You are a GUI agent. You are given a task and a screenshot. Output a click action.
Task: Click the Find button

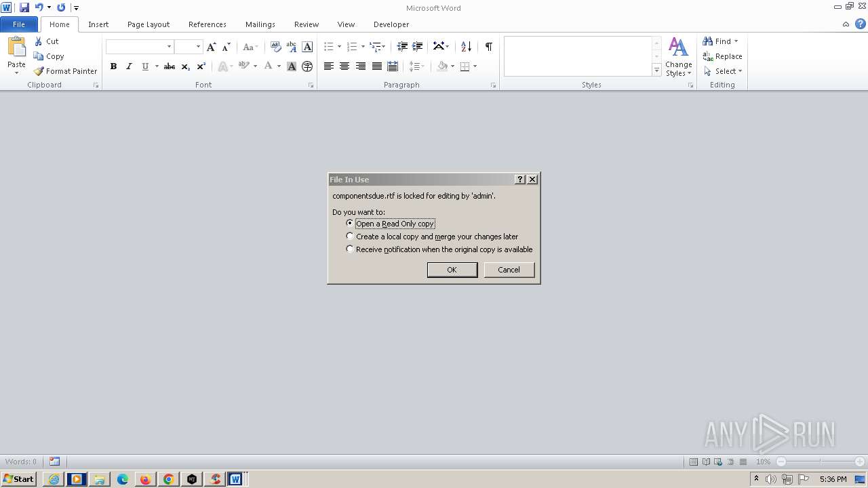click(x=720, y=41)
